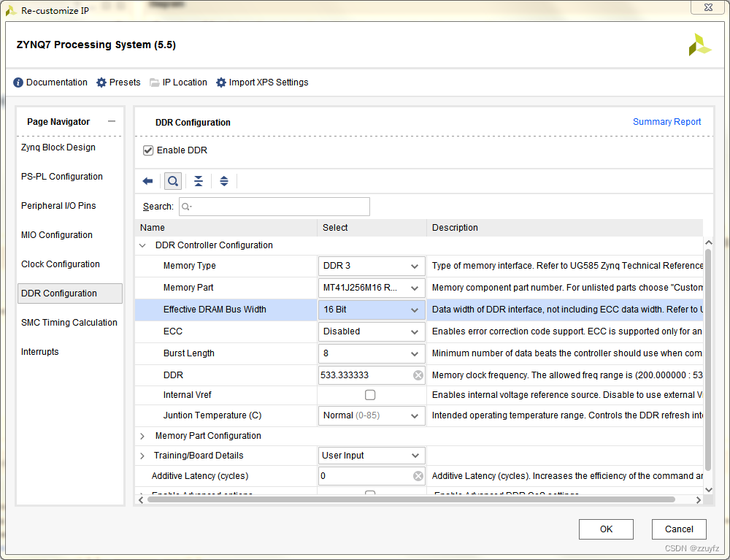
Task: Clear the DDR frequency field value
Action: tap(418, 375)
